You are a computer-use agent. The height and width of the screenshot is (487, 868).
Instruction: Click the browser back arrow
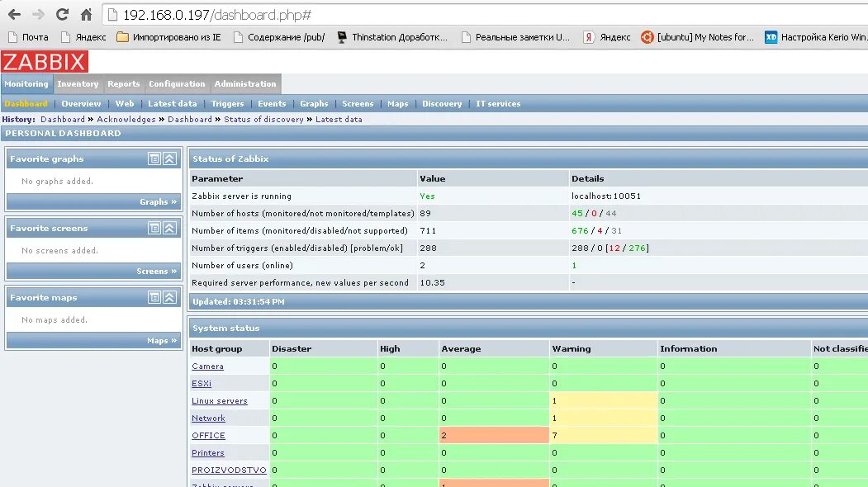coord(12,13)
